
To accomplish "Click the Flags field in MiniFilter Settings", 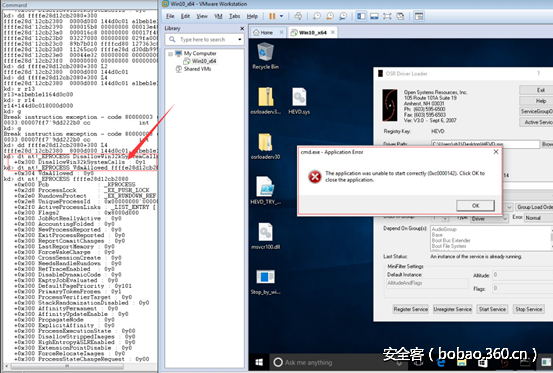I will click(523, 288).
